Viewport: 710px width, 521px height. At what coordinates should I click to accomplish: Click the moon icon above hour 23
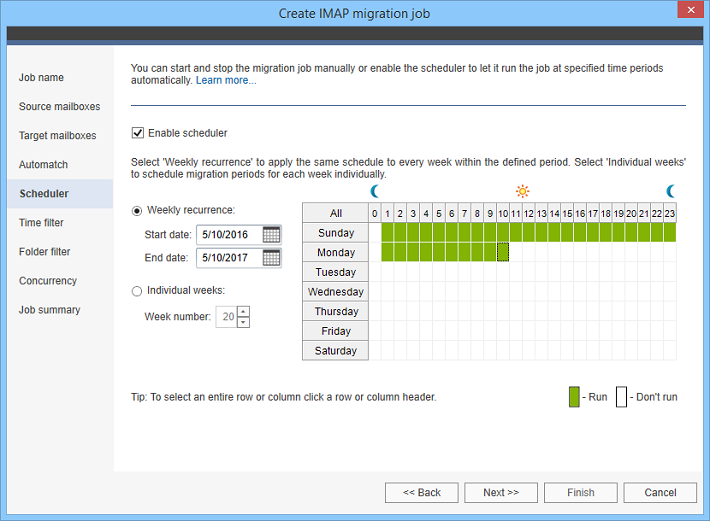coord(671,191)
